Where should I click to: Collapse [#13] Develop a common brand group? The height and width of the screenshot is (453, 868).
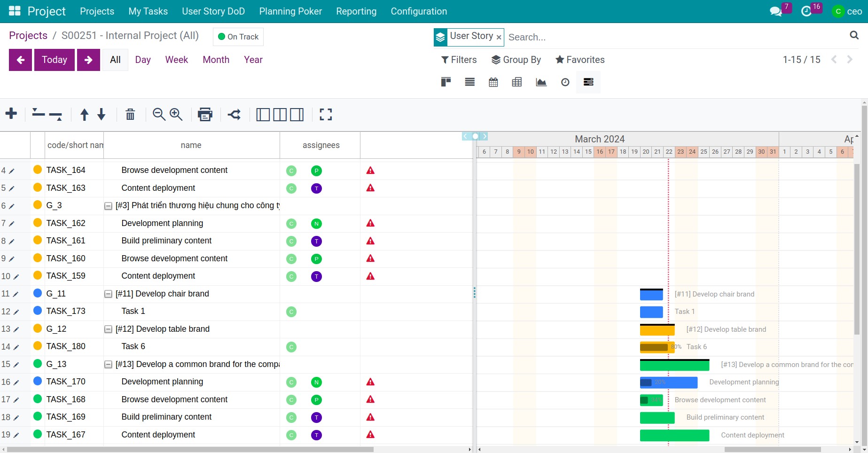(108, 365)
